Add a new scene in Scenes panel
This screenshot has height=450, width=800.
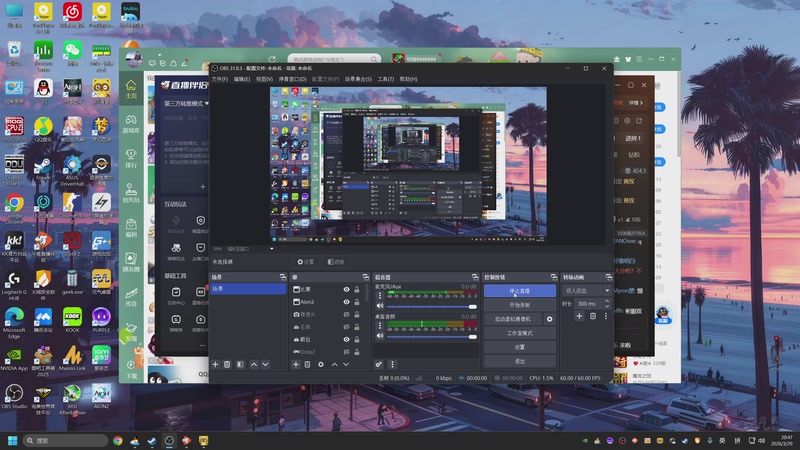[x=215, y=364]
